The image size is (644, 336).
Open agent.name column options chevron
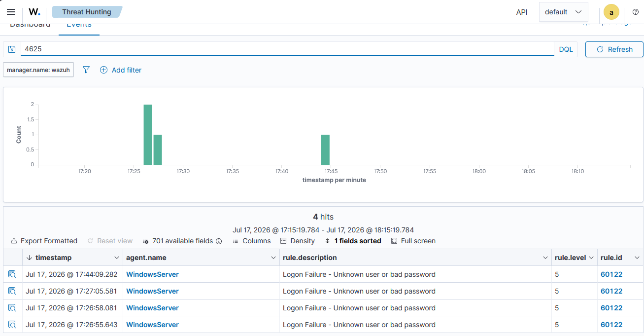(x=273, y=258)
